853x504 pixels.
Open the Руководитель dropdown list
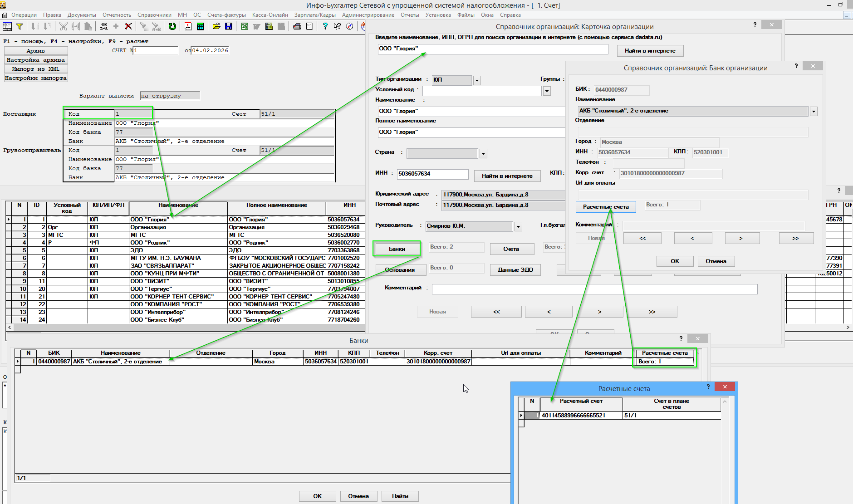(x=518, y=226)
